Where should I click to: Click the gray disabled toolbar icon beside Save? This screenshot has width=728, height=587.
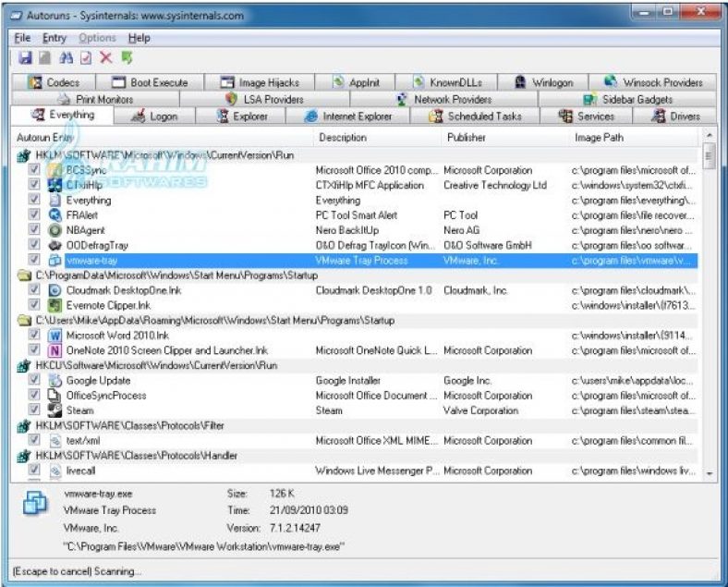(x=45, y=57)
